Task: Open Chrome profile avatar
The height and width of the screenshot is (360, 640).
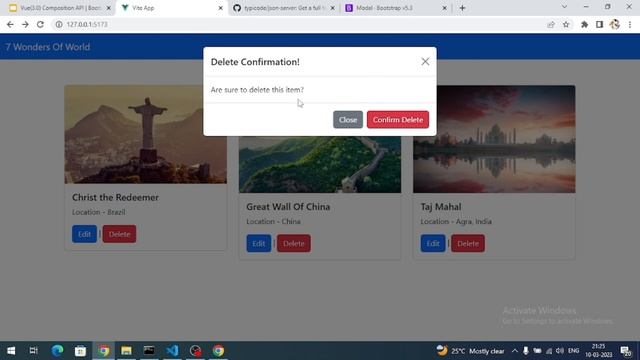Action: tap(614, 24)
